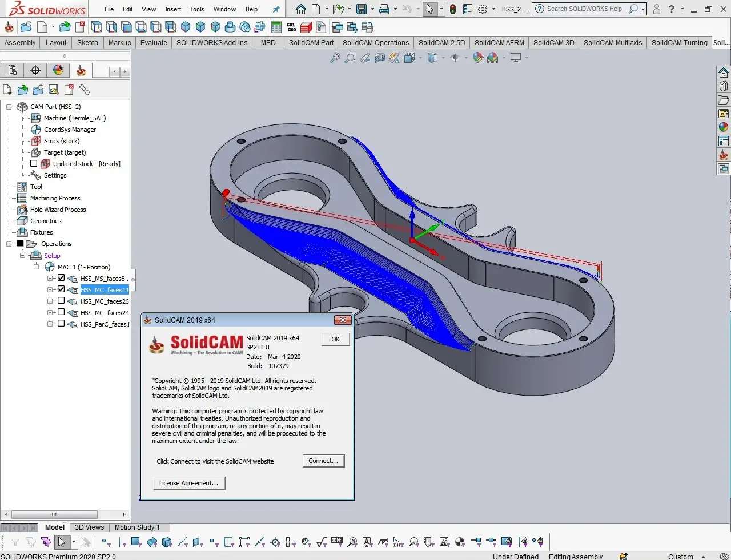The width and height of the screenshot is (731, 560).
Task: Click the Search SOLIDWORKS Help field
Action: [x=584, y=9]
